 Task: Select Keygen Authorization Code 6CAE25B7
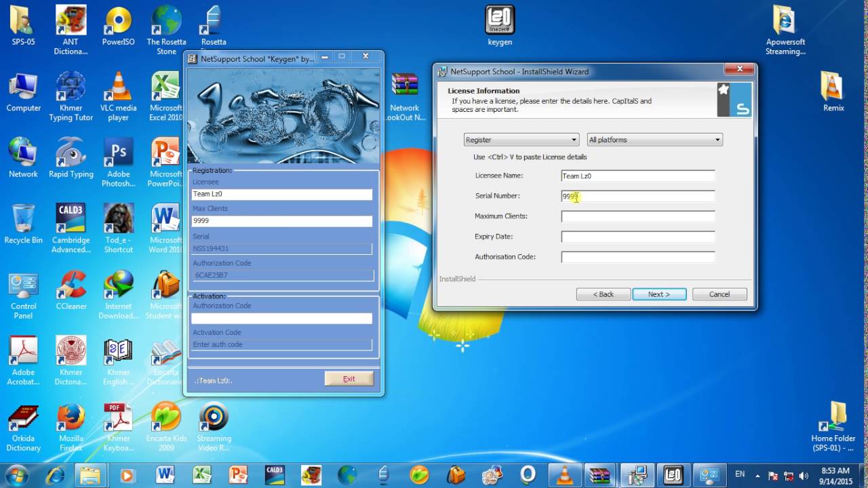[x=283, y=275]
